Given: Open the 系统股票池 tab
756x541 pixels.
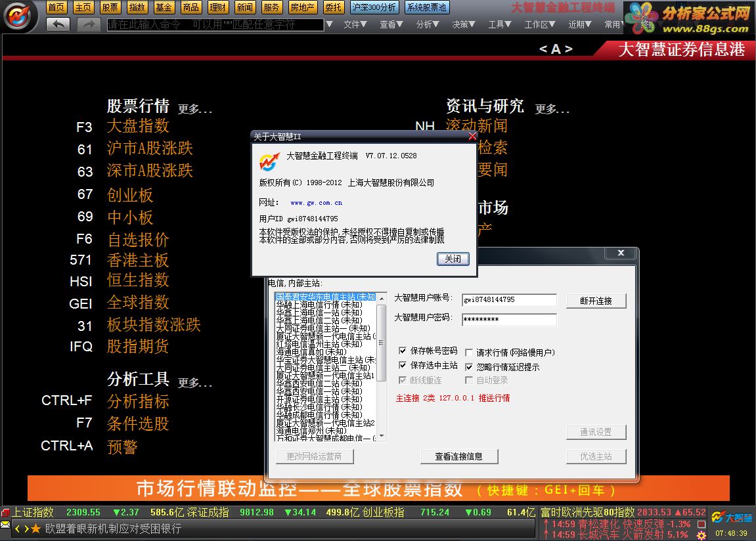Looking at the screenshot, I should coord(427,7).
